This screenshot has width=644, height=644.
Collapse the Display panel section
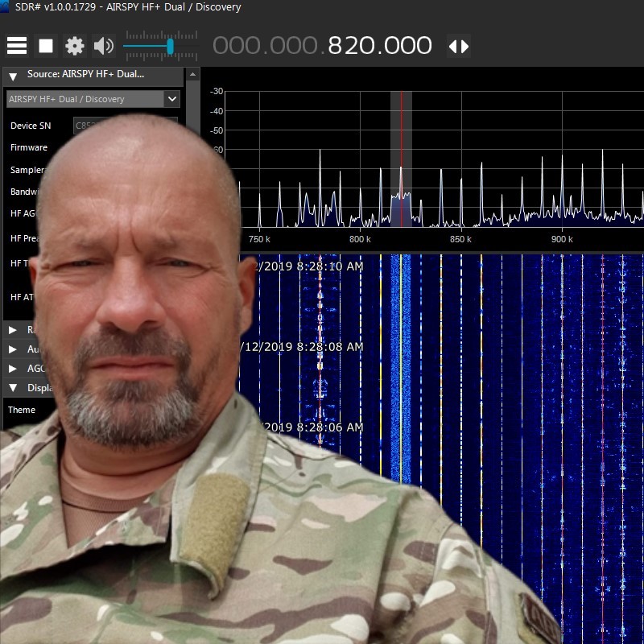pyautogui.click(x=11, y=387)
